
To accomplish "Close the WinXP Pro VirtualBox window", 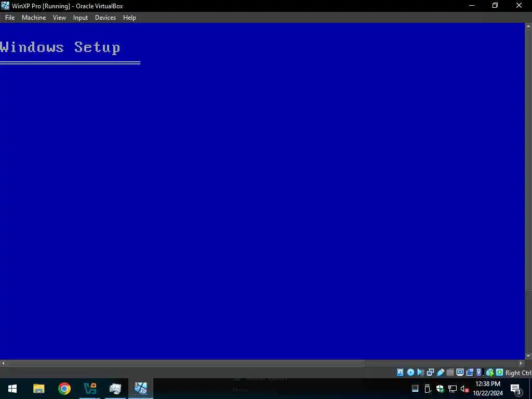I will [519, 6].
